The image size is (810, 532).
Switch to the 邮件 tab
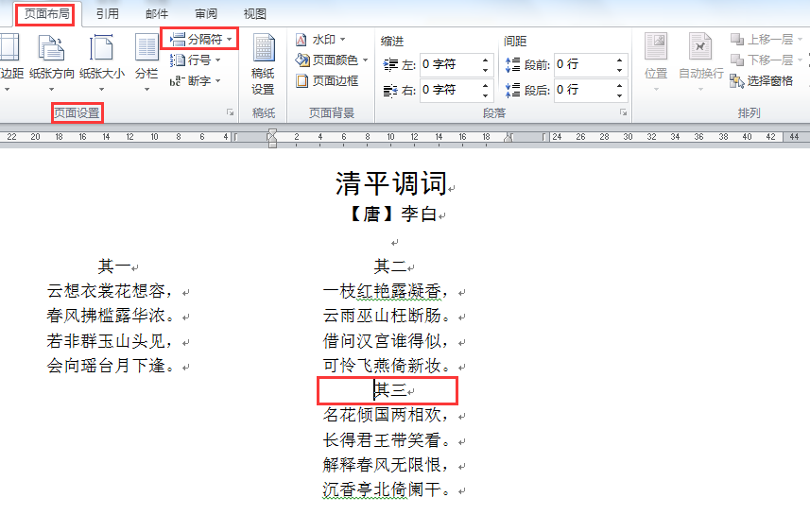(x=157, y=14)
